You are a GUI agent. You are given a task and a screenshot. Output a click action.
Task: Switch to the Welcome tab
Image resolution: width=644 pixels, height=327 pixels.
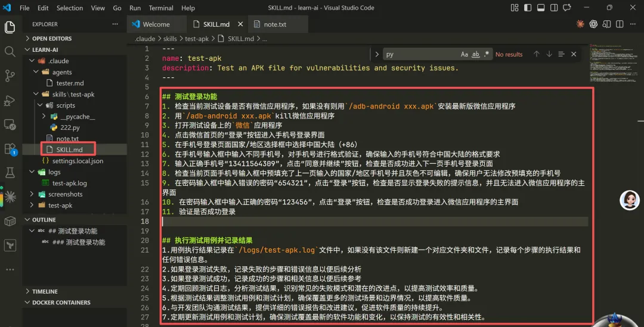pyautogui.click(x=156, y=24)
